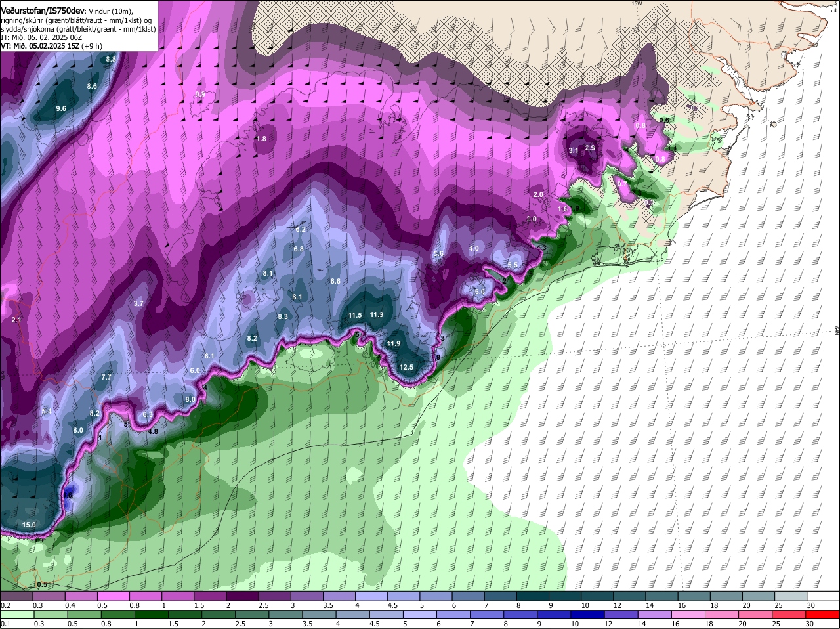Click the 6.1 value label on the map
This screenshot has height=629, width=840.
[209, 356]
